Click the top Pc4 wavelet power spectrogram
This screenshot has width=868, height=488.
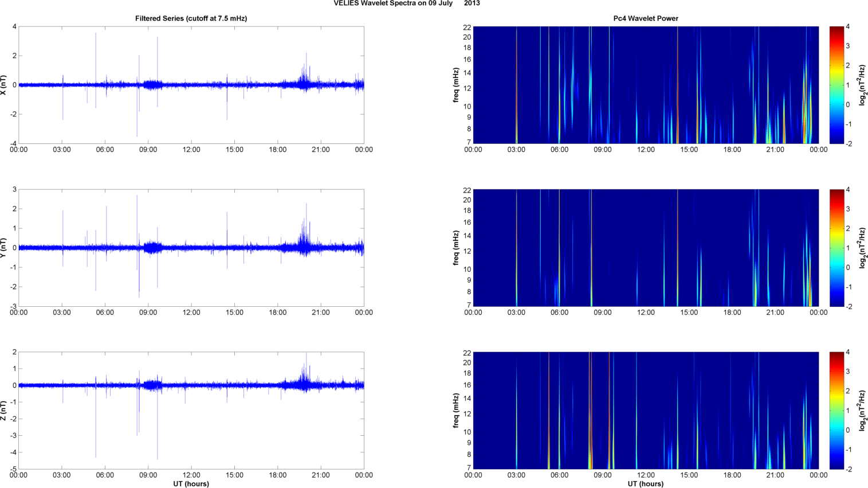click(x=646, y=85)
